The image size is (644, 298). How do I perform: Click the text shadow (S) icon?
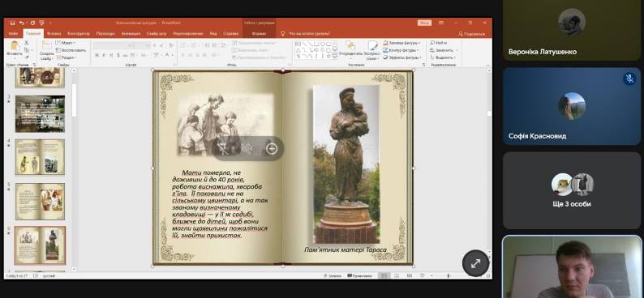[x=118, y=55]
